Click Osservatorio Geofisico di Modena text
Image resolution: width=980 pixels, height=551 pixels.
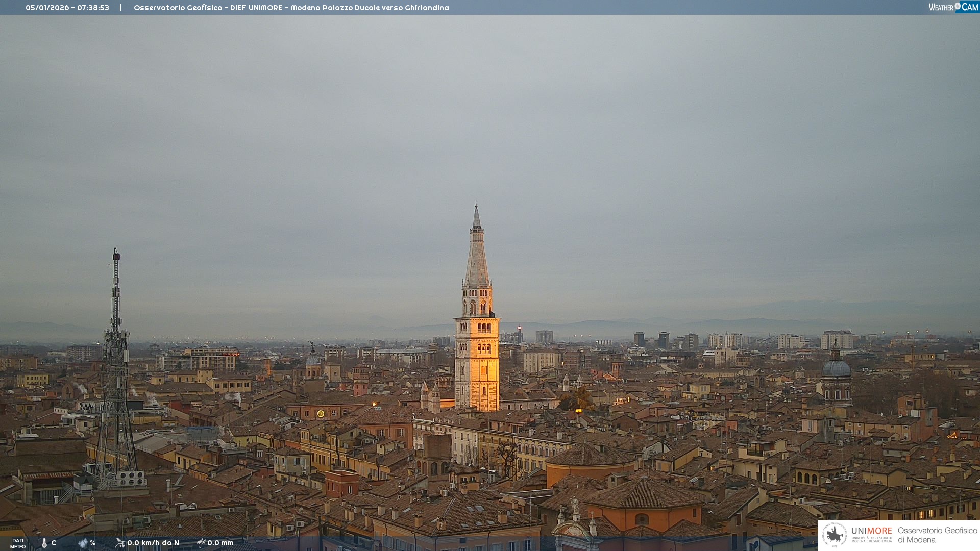[937, 535]
